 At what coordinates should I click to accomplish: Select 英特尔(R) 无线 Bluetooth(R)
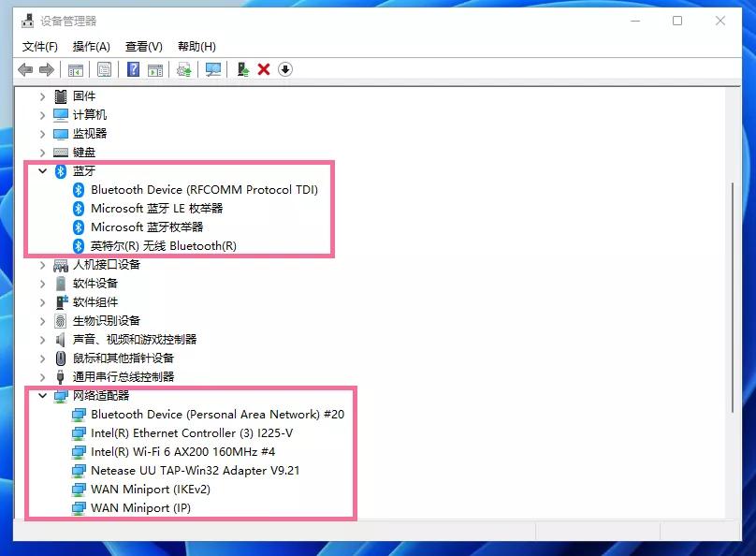[164, 246]
